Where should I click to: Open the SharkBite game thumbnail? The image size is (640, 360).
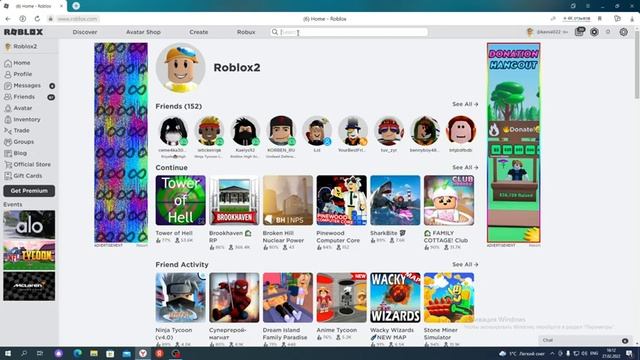pos(395,200)
